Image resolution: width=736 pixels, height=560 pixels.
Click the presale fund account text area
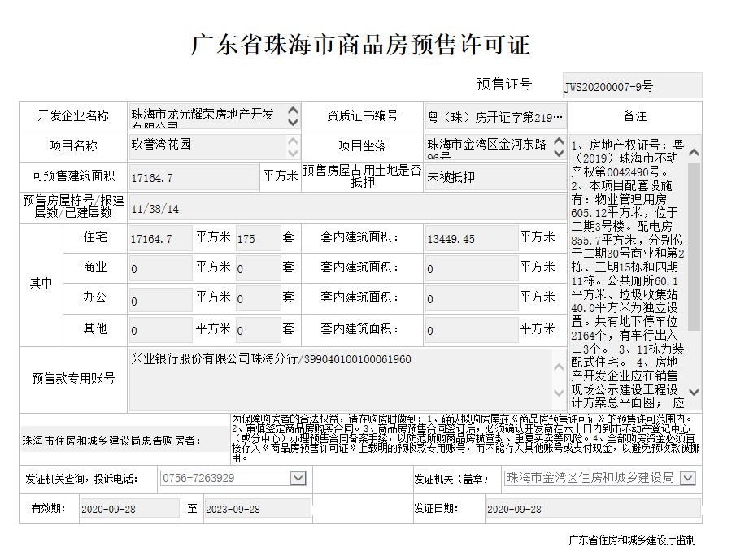[x=338, y=380]
